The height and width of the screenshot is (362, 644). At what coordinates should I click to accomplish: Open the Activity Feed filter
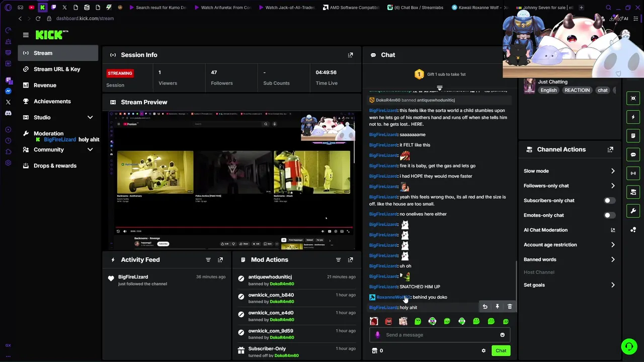(208, 260)
